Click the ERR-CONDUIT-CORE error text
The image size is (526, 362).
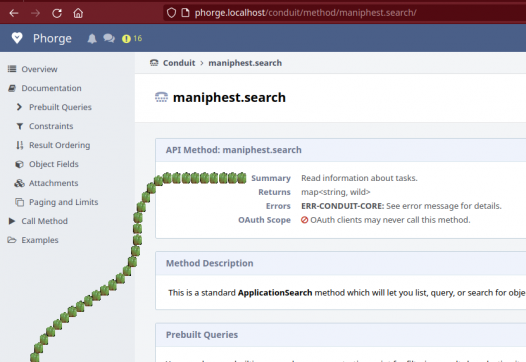pos(342,206)
